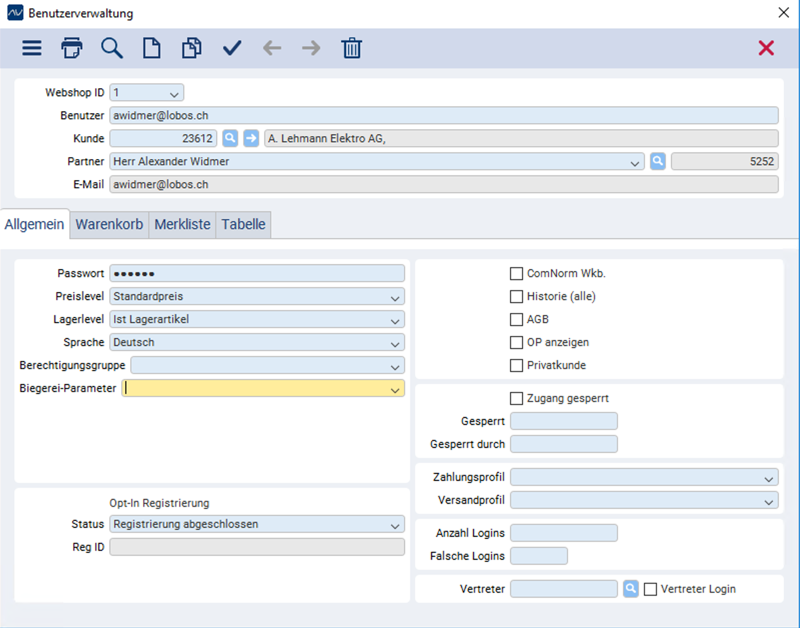Click the print icon in toolbar
The width and height of the screenshot is (800, 628).
[71, 48]
